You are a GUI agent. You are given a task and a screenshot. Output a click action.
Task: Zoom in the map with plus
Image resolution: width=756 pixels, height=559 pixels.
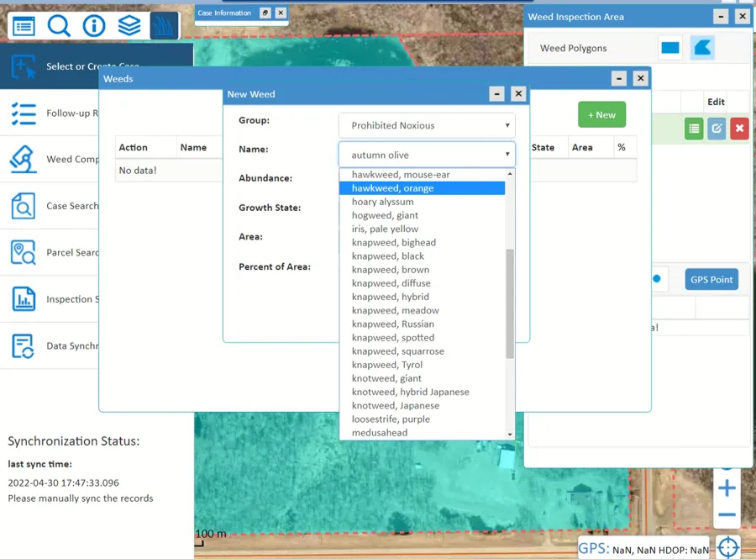[727, 488]
